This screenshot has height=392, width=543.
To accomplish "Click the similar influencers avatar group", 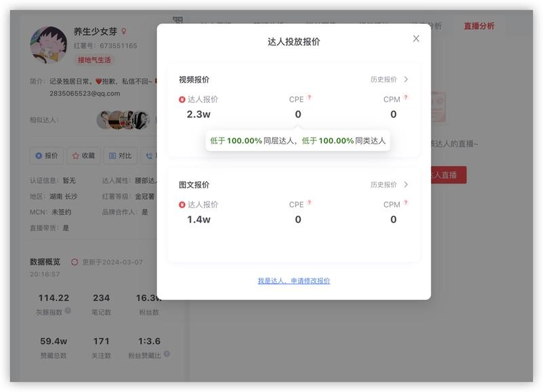I will (122, 120).
